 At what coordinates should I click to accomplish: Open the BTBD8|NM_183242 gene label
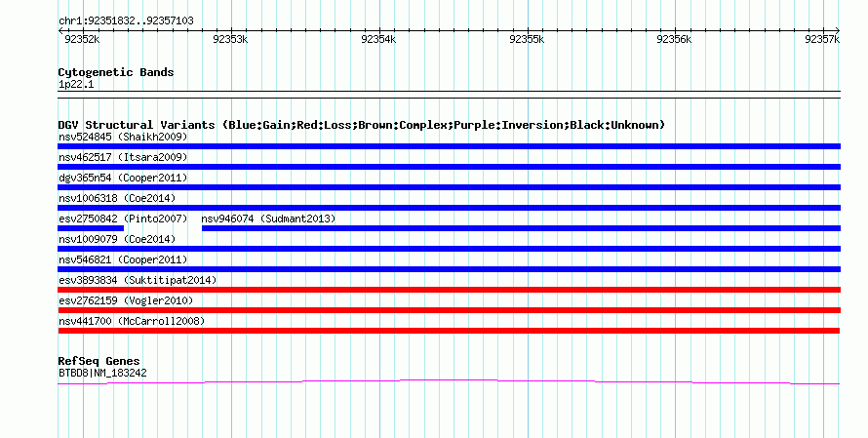pyautogui.click(x=103, y=374)
